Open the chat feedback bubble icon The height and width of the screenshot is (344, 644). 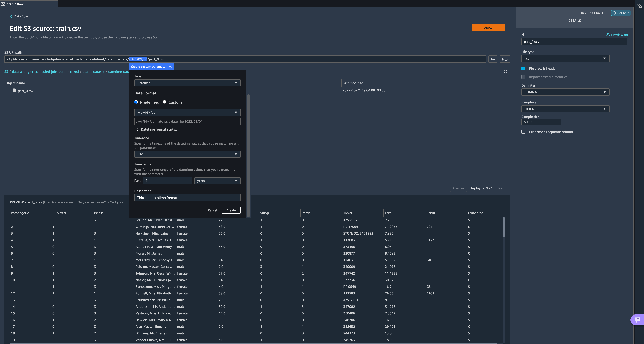[x=637, y=319]
